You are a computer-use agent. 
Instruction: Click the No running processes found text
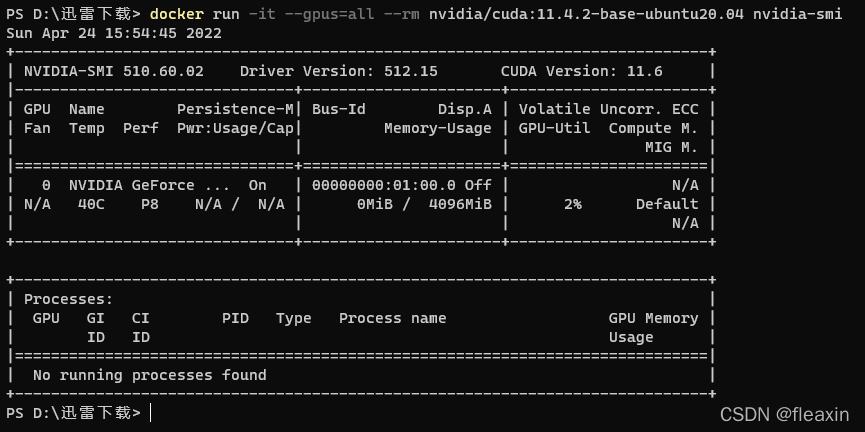pos(149,375)
